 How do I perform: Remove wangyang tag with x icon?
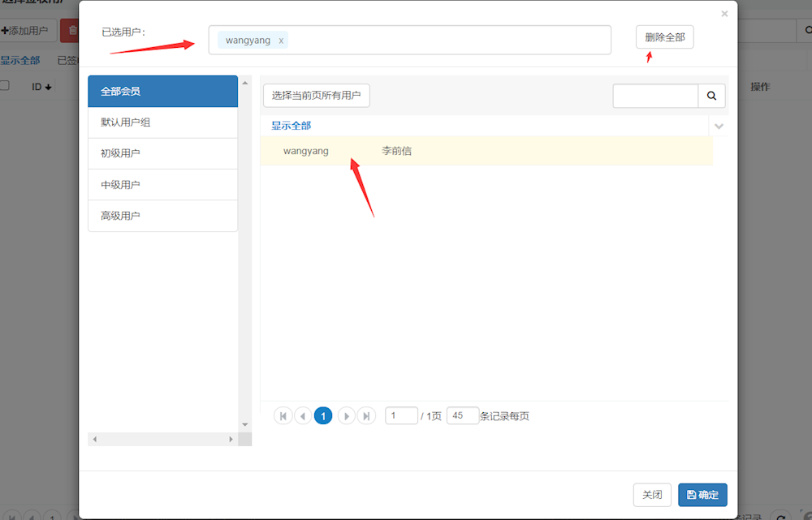(281, 41)
